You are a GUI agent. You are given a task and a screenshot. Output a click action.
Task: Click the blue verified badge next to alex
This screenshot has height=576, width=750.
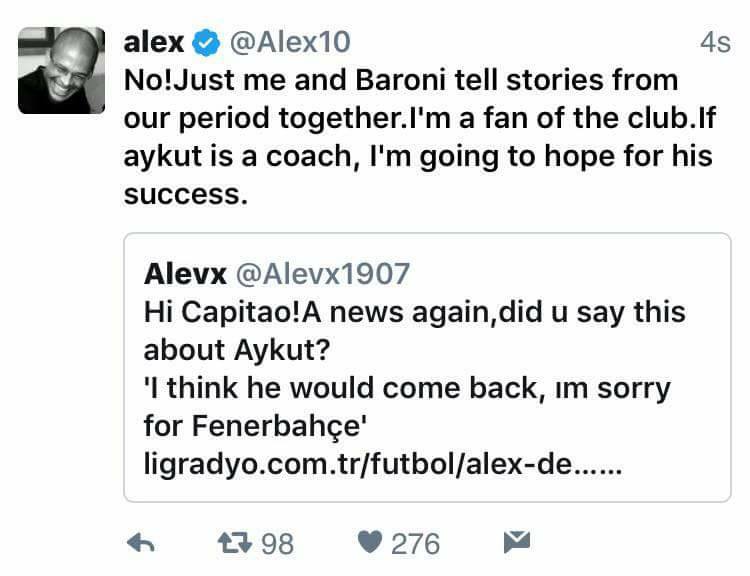(x=205, y=43)
